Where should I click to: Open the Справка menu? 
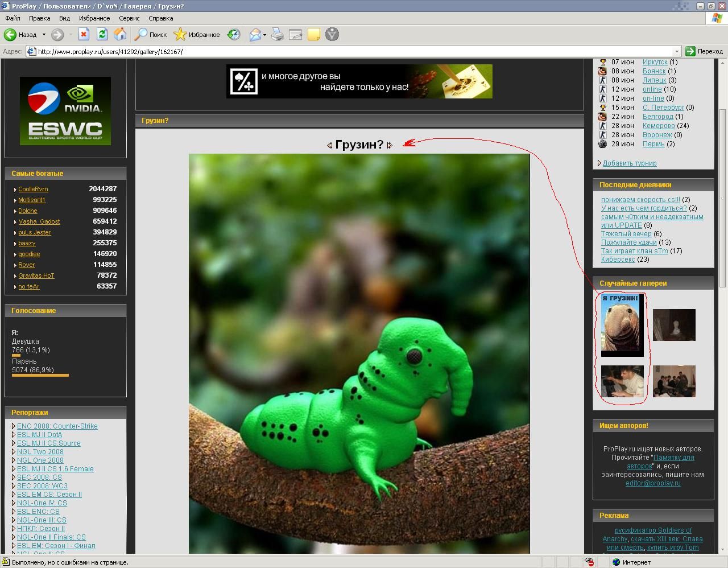(x=161, y=18)
